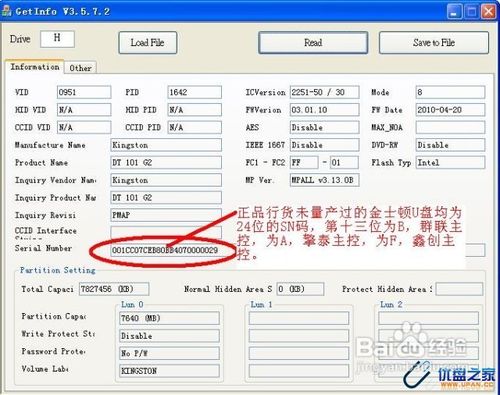Click Lun 1 Password Protect field
This screenshot has height=395, width=500.
click(x=299, y=353)
